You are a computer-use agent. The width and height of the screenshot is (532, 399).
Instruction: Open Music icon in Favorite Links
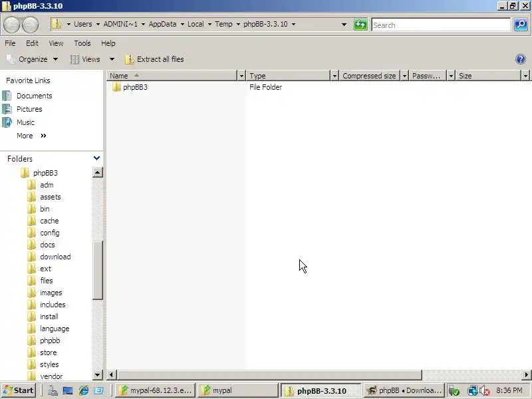pyautogui.click(x=7, y=122)
